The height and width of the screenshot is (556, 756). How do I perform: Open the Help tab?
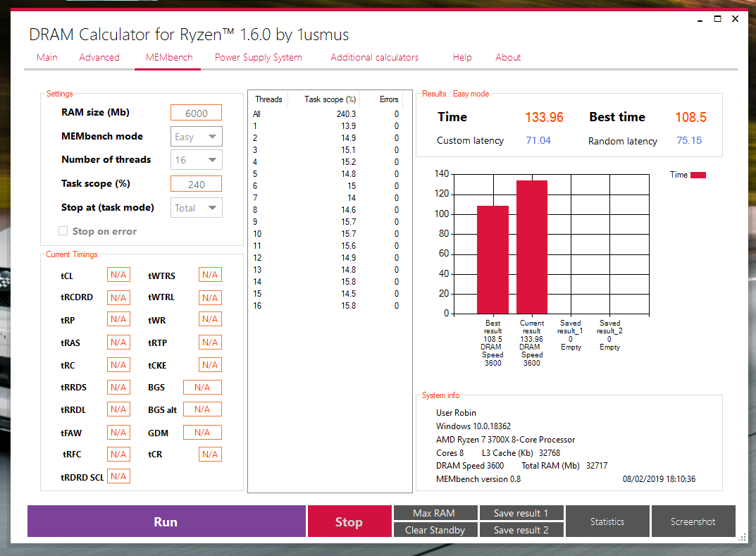coord(462,57)
